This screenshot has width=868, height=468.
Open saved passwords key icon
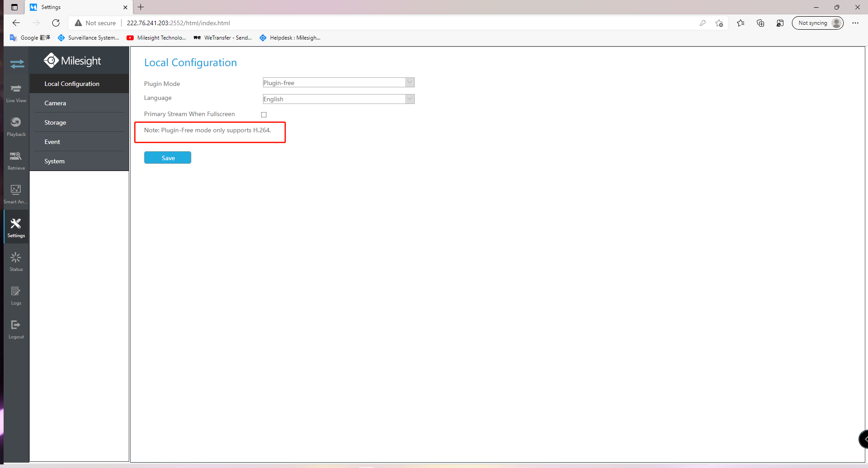pyautogui.click(x=702, y=23)
